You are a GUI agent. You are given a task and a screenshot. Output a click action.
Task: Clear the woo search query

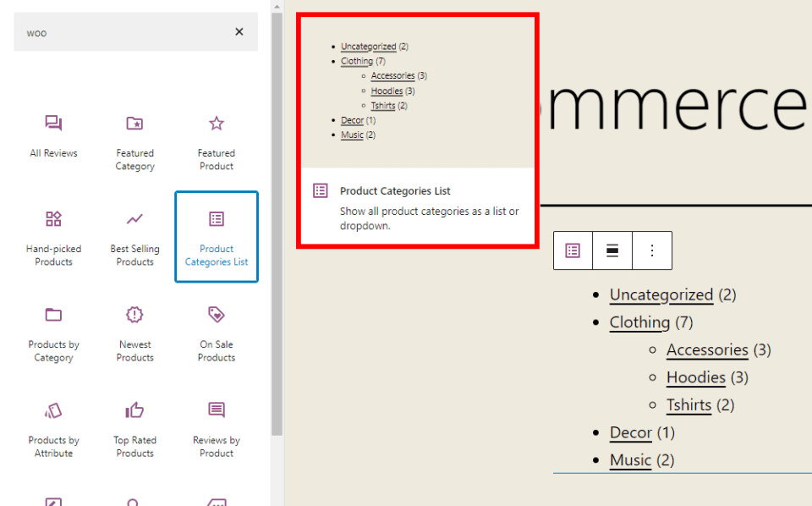pyautogui.click(x=238, y=31)
